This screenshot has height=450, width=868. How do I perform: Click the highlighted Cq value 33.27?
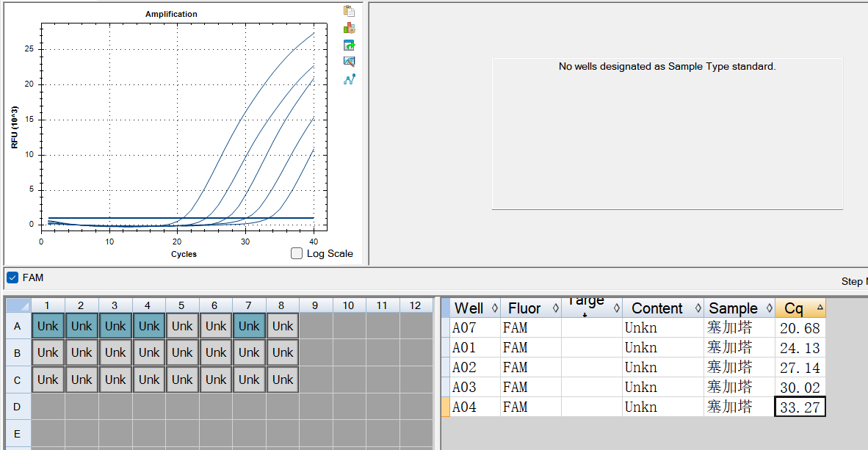pyautogui.click(x=800, y=407)
